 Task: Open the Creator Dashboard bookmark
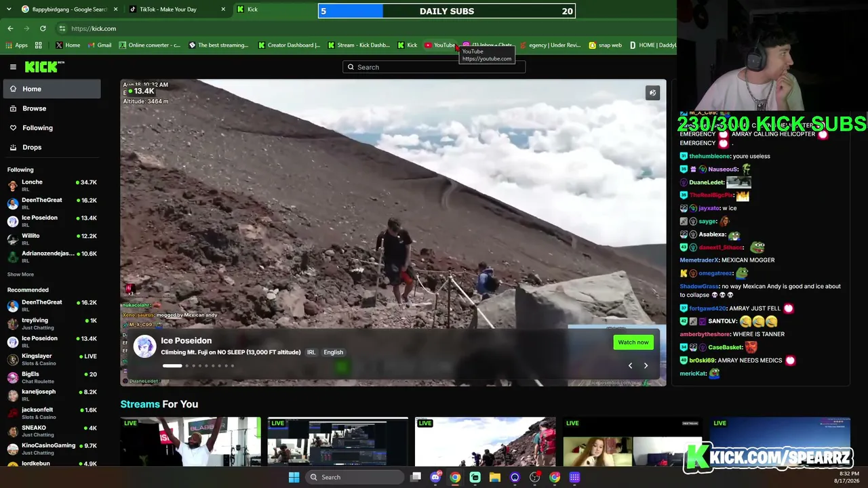(x=289, y=45)
